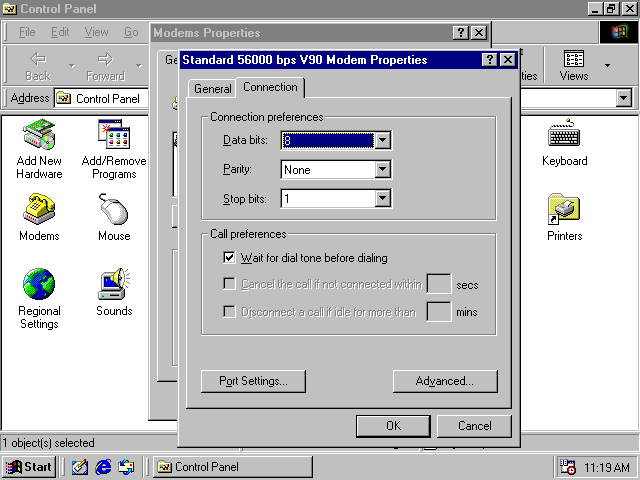
Task: Open the Data bits dropdown
Action: pos(382,140)
